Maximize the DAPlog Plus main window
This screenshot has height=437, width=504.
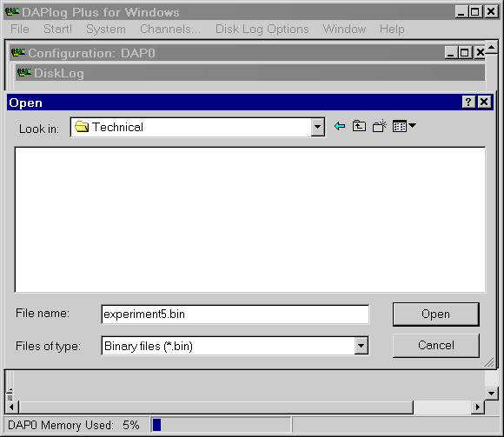pyautogui.click(x=475, y=12)
